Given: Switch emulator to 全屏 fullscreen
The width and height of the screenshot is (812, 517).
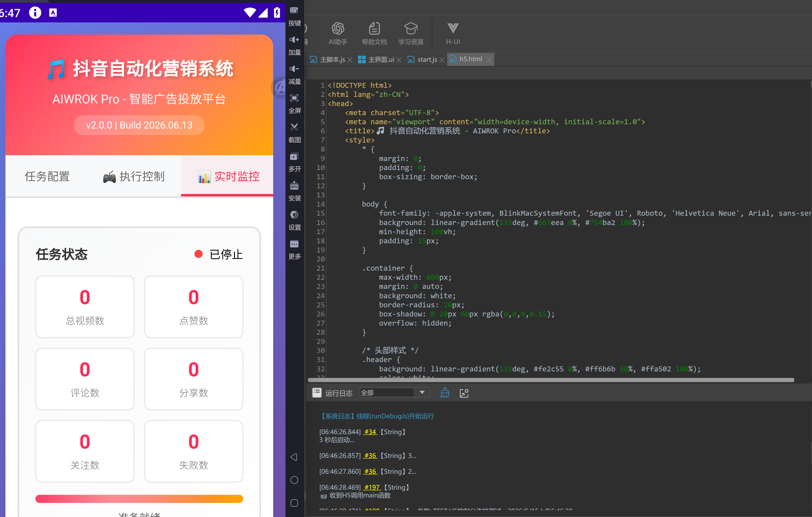Looking at the screenshot, I should (x=294, y=104).
